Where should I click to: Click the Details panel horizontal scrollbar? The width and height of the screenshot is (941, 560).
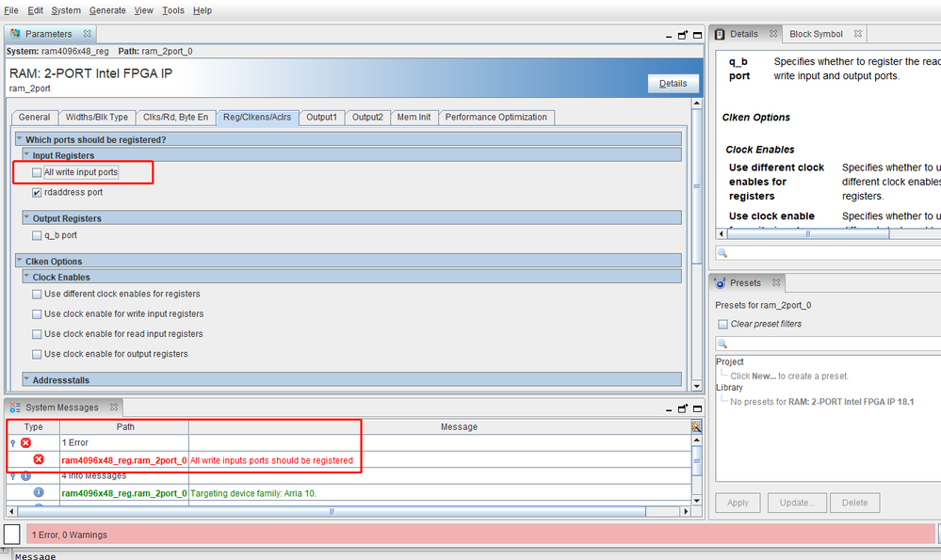[808, 233]
